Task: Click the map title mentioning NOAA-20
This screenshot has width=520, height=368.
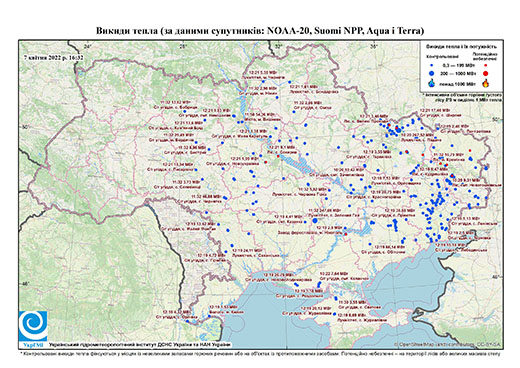Action: 260,31
